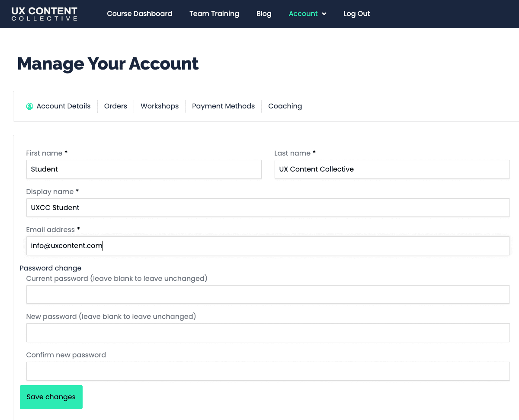Viewport: 519px width, 420px height.
Task: Expand the Account menu chevron
Action: click(324, 14)
